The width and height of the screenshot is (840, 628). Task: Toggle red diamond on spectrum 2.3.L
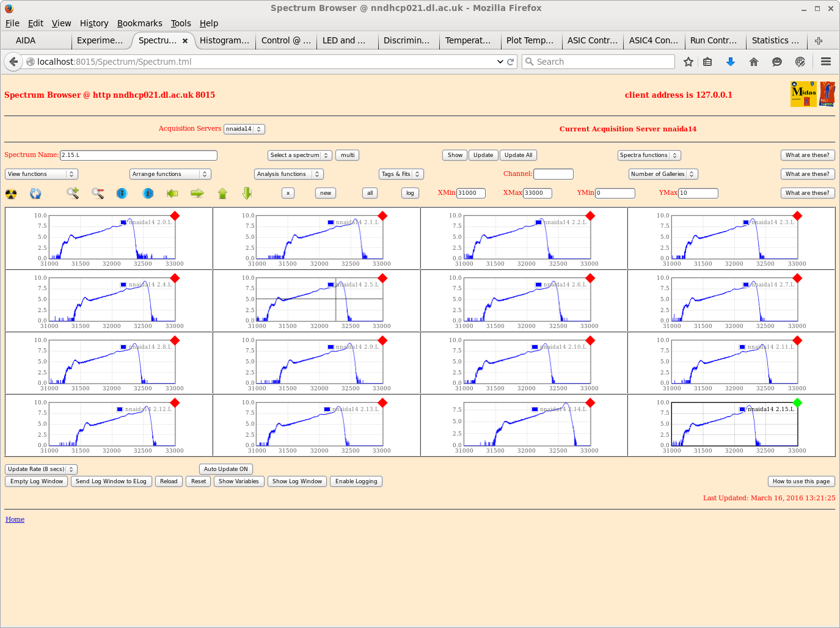click(797, 216)
